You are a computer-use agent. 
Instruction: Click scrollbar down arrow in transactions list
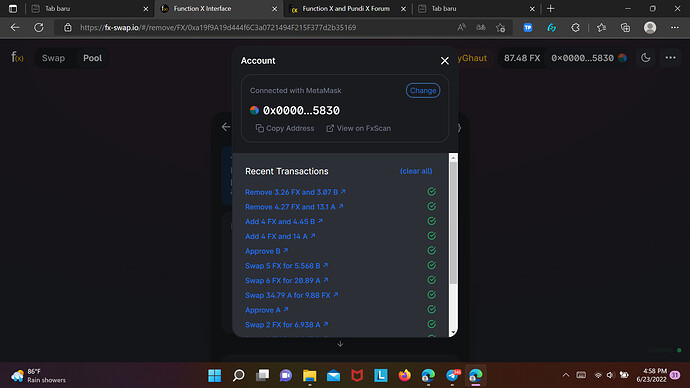pyautogui.click(x=453, y=333)
